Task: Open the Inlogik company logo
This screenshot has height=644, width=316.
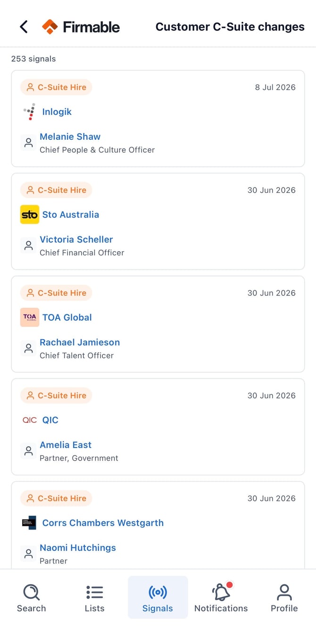Action: (x=29, y=112)
